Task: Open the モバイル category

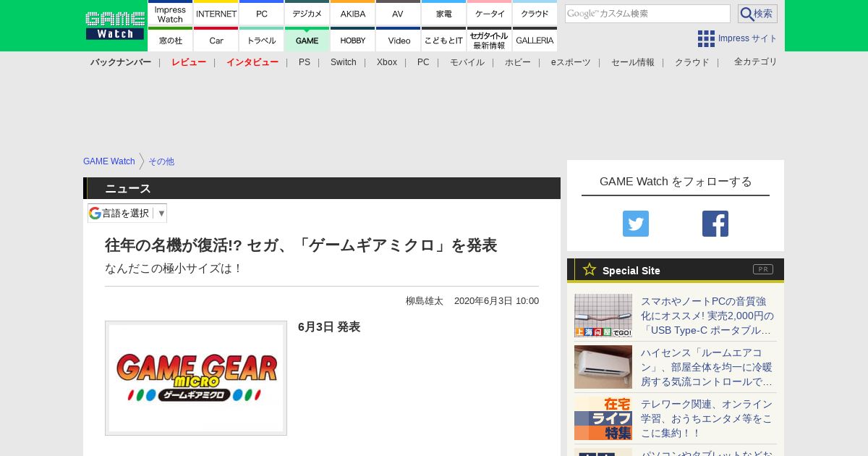Action: pyautogui.click(x=467, y=62)
